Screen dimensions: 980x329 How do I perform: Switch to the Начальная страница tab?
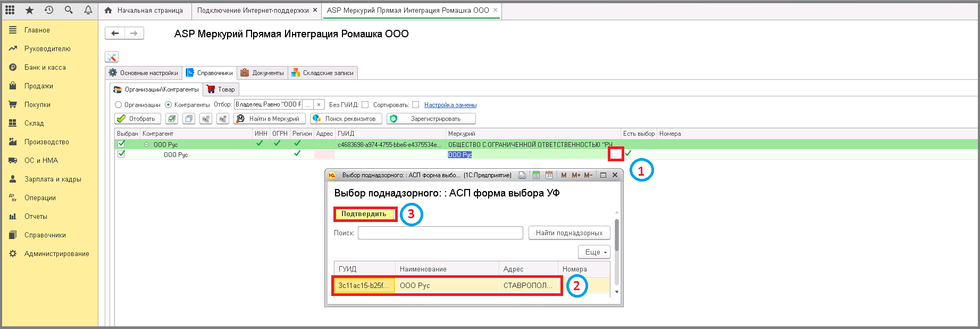[x=145, y=11]
